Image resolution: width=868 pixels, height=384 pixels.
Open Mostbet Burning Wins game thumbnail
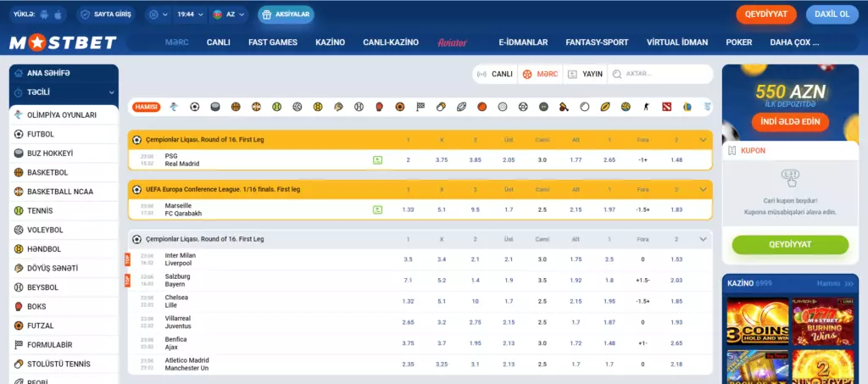pyautogui.click(x=823, y=321)
